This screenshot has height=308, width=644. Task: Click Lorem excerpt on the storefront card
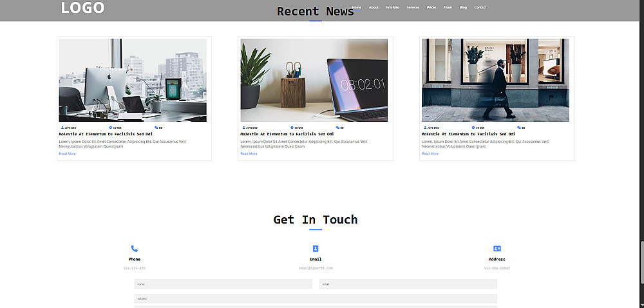click(x=485, y=144)
